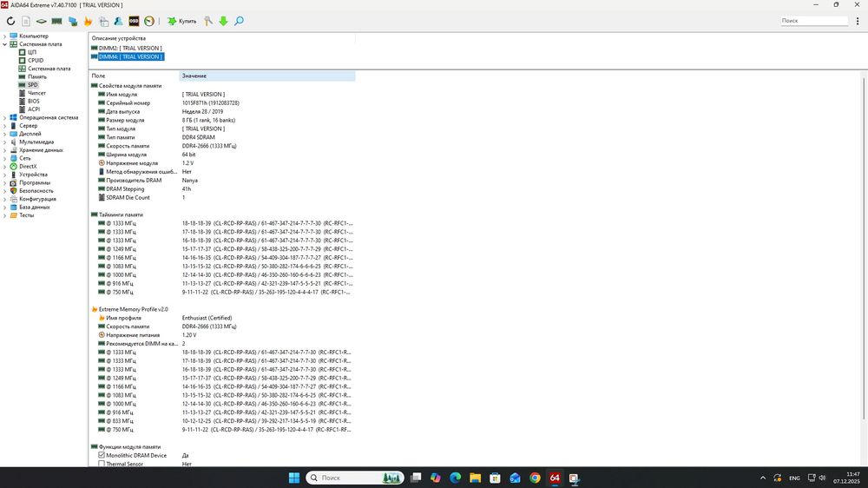Click the Поле column header

(134, 76)
